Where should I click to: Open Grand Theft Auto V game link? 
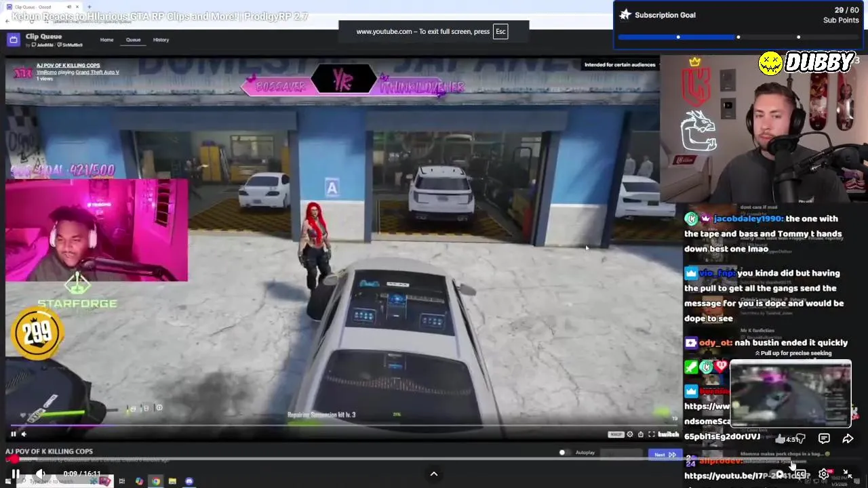click(x=97, y=73)
